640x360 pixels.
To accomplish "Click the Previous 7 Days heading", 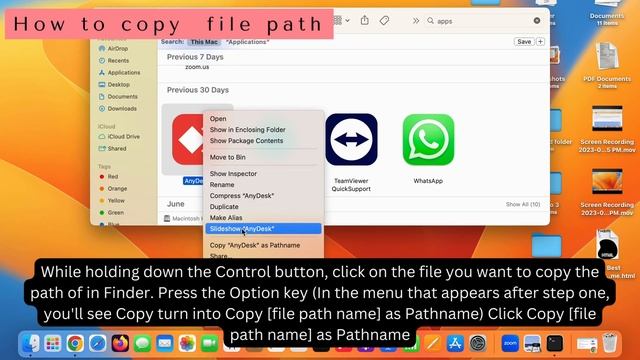I will click(195, 57).
